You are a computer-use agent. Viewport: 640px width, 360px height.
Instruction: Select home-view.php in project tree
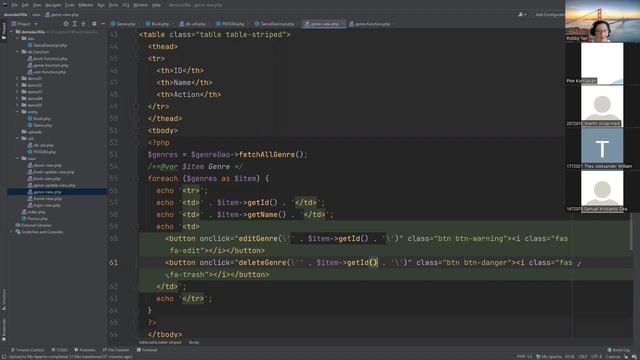click(44, 198)
